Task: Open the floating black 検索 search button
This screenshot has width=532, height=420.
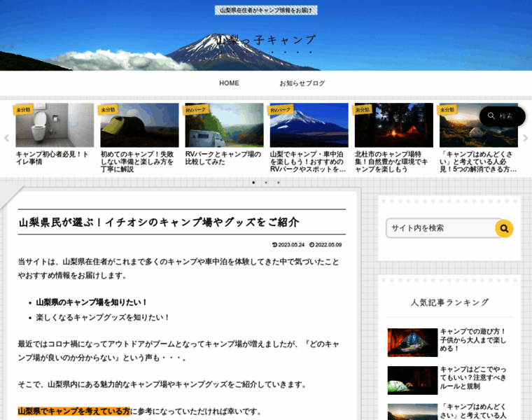Action: pos(502,116)
